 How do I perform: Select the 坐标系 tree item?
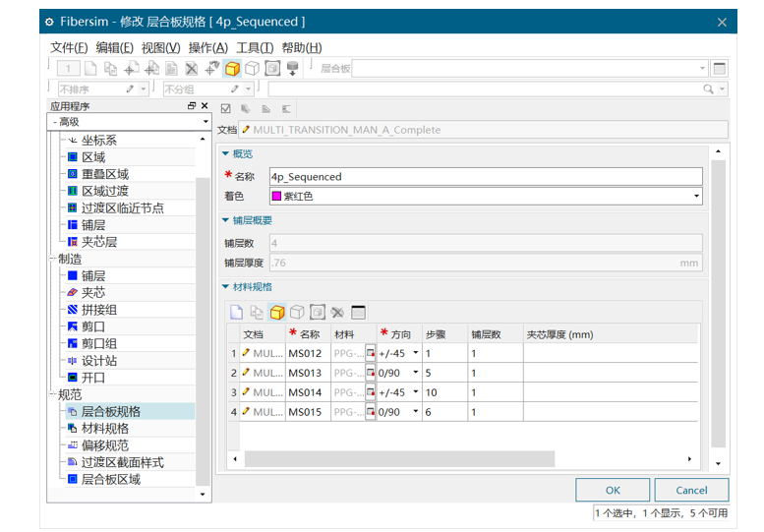98,141
